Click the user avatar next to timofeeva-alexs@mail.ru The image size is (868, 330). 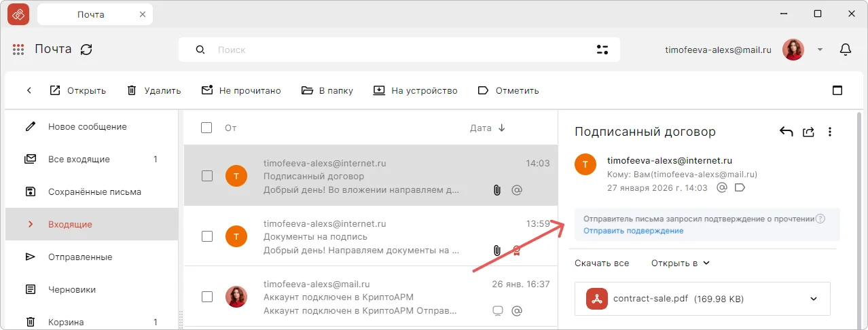coord(793,50)
